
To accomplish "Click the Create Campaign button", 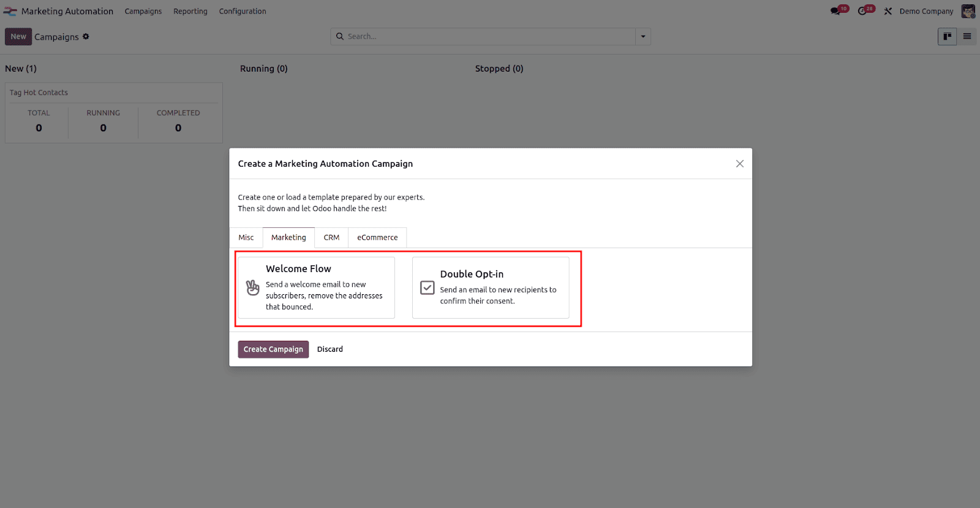I will click(x=273, y=349).
